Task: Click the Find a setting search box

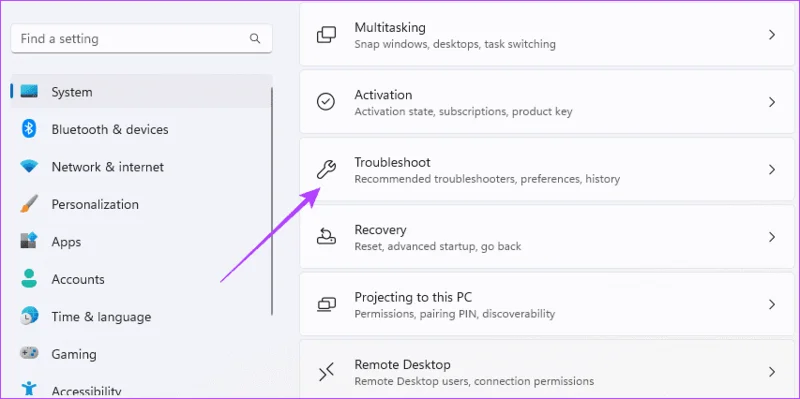Action: tap(141, 39)
